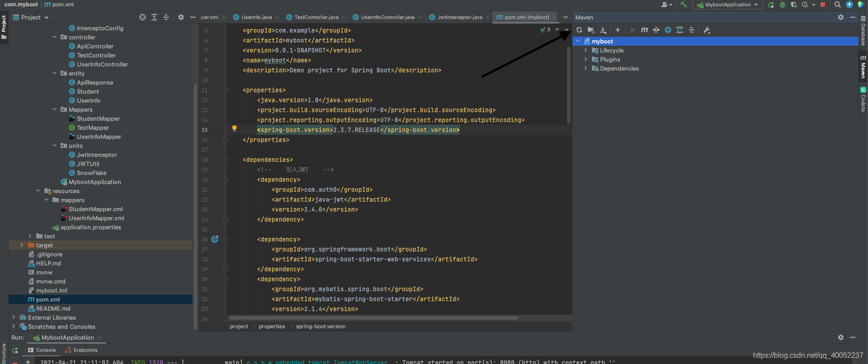Viewport: 868px width, 364px height.
Task: Open the Database side tool window
Action: click(x=863, y=31)
